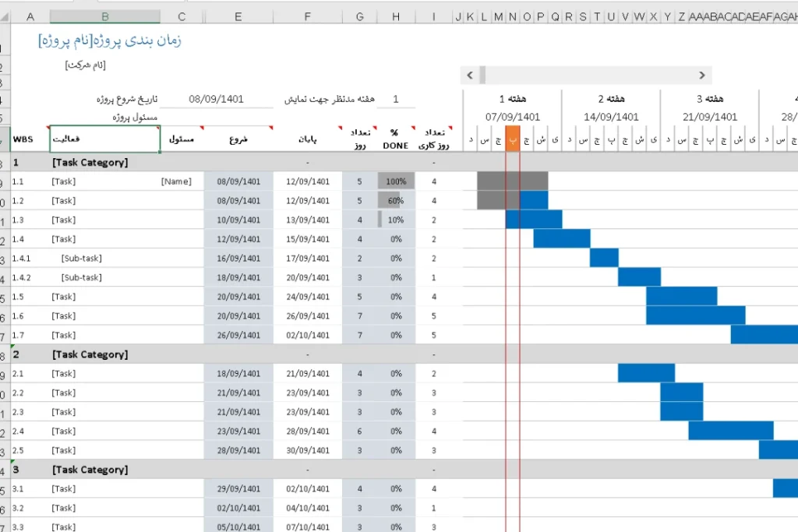Click the '% DONE' column header cell
This screenshot has width=798, height=532.
point(396,139)
